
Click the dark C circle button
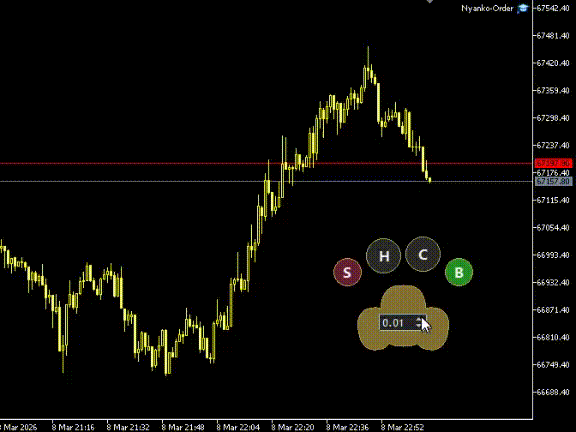[x=423, y=254]
